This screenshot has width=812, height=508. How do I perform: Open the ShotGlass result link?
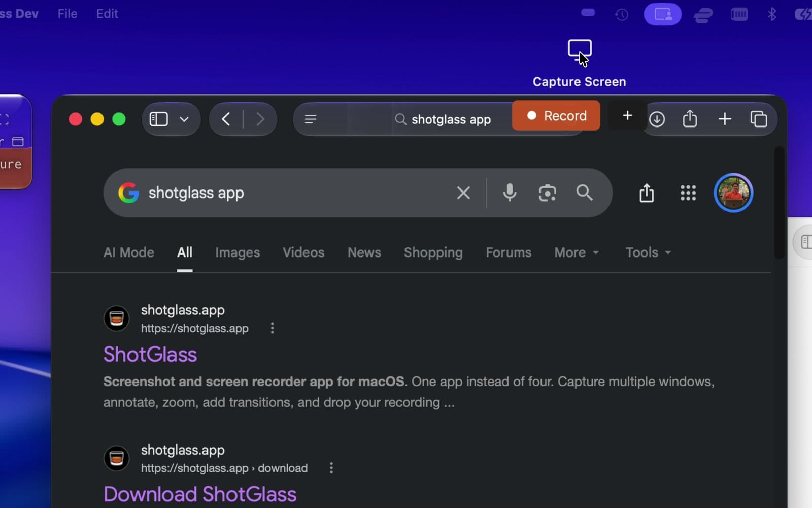coord(150,355)
